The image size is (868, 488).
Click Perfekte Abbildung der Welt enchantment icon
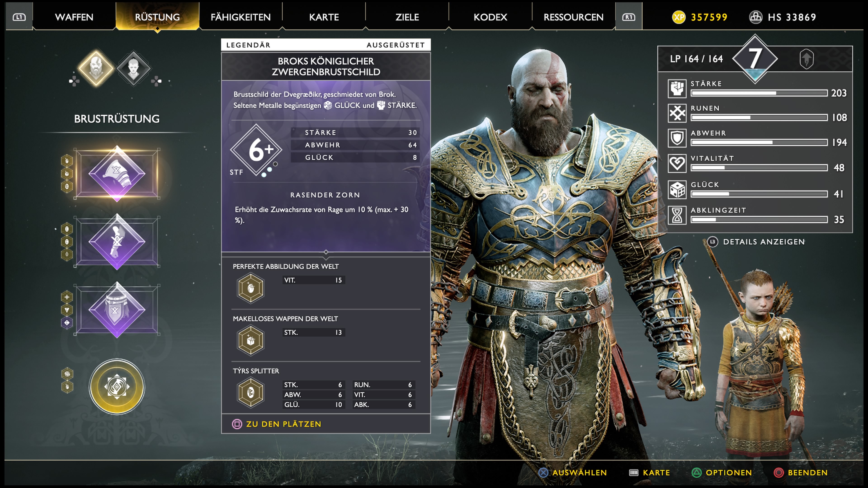251,288
